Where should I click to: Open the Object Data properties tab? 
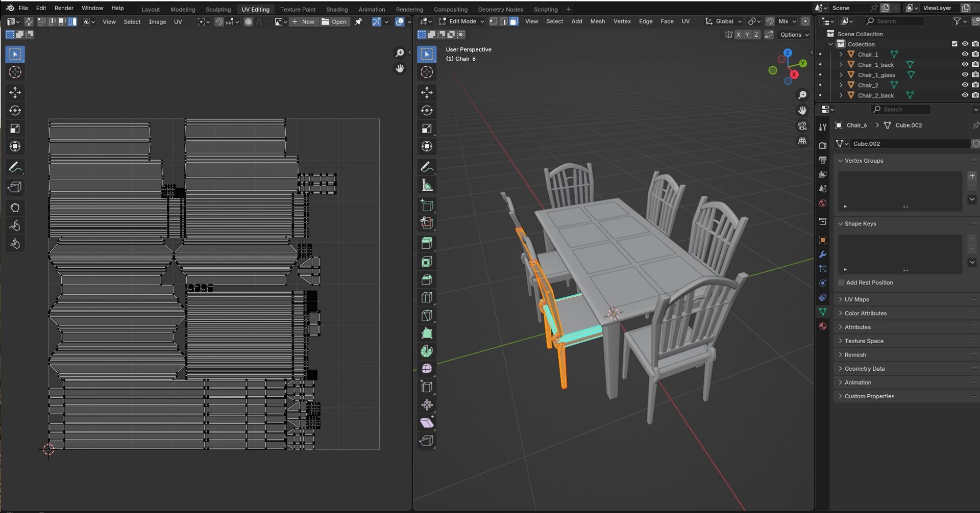pyautogui.click(x=823, y=312)
